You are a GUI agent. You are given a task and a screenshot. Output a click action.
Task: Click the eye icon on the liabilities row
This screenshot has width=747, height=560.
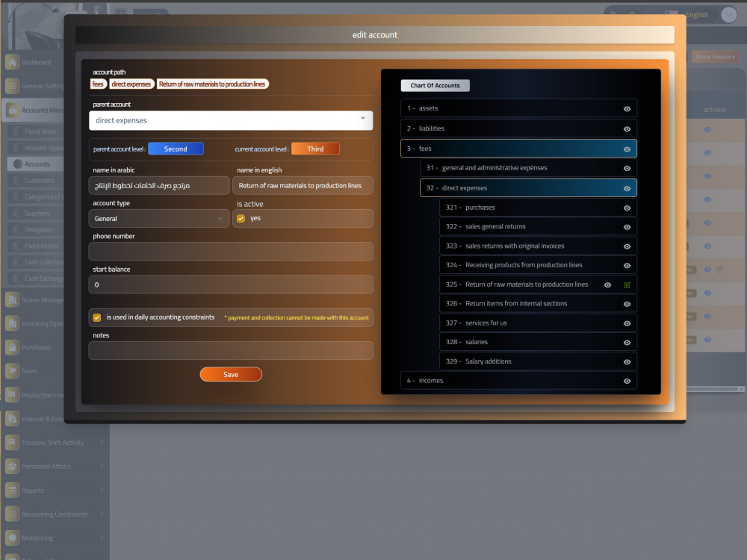point(627,129)
